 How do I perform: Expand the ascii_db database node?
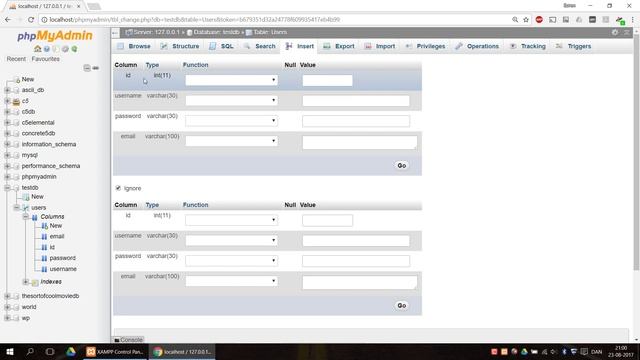click(x=7, y=90)
